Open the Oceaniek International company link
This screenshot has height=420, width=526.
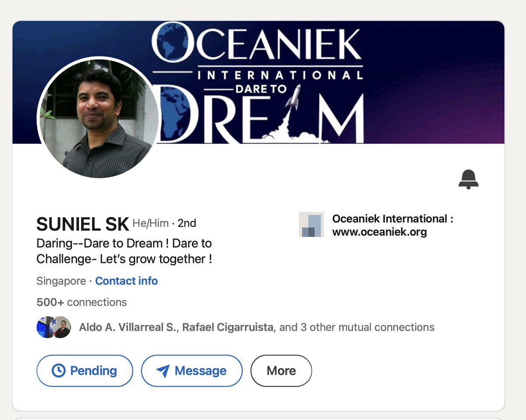(393, 225)
